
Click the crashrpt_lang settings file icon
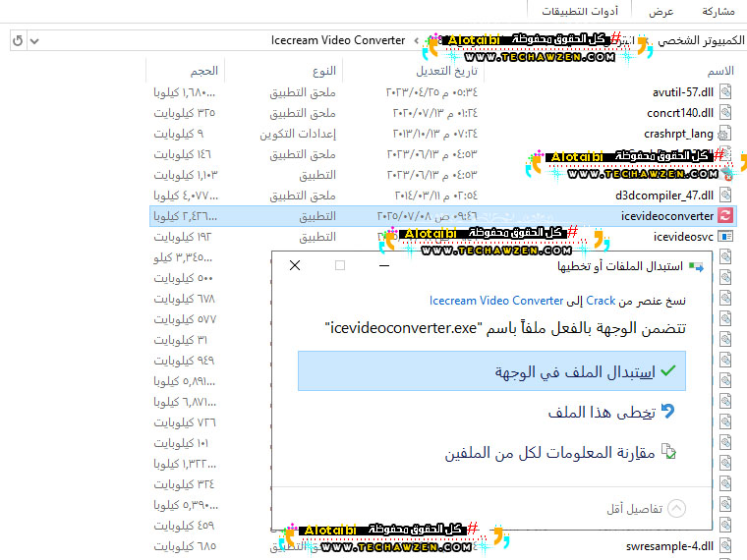(x=725, y=134)
